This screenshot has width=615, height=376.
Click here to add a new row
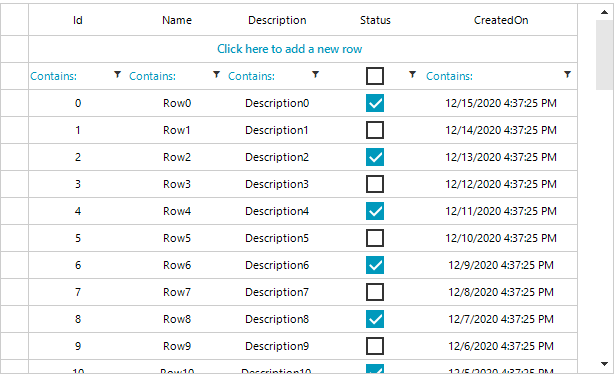pos(289,49)
